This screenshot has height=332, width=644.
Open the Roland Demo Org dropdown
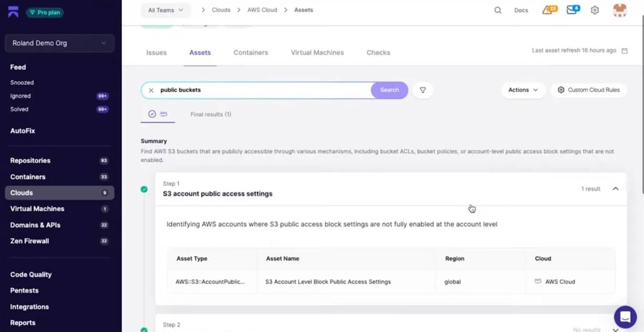pyautogui.click(x=60, y=43)
